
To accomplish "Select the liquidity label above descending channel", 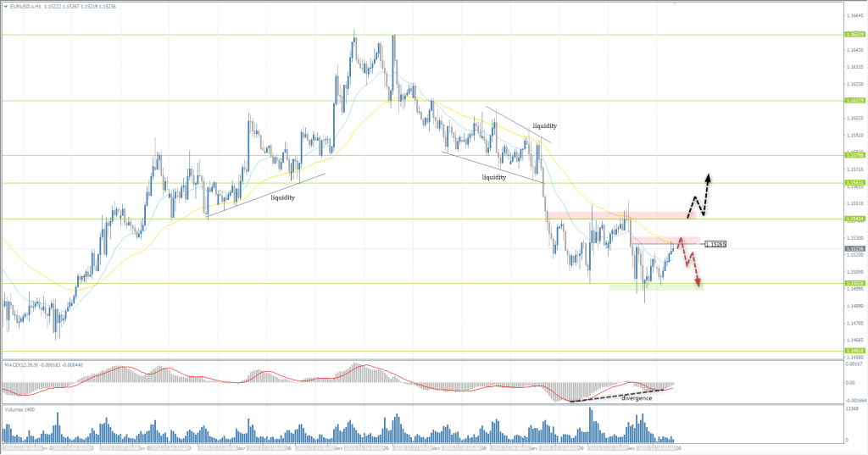I will pos(544,126).
